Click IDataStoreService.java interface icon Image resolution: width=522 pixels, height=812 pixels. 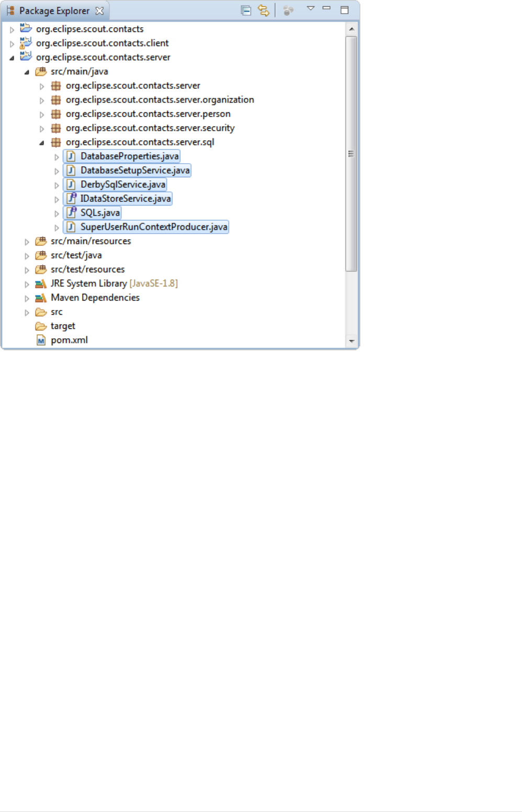click(x=71, y=198)
